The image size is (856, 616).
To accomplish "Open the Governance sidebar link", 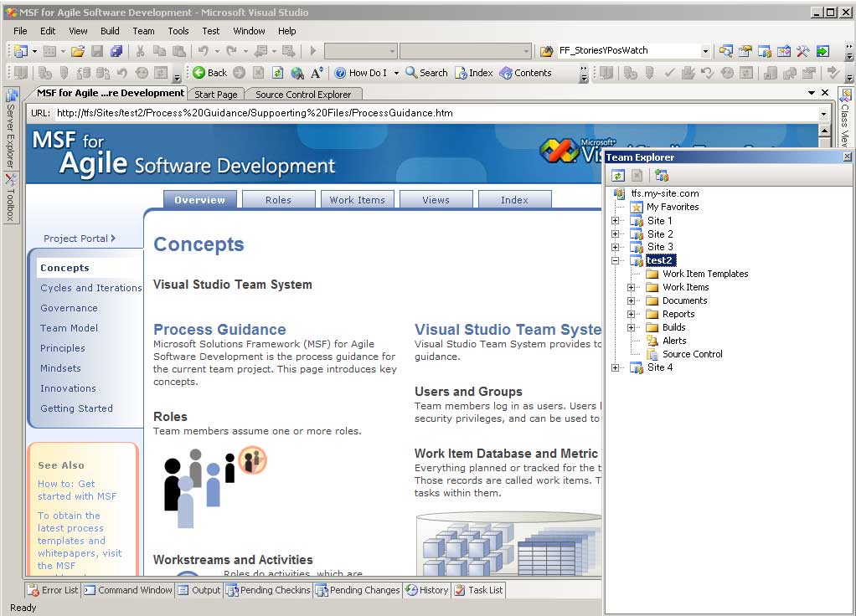I will tap(69, 308).
